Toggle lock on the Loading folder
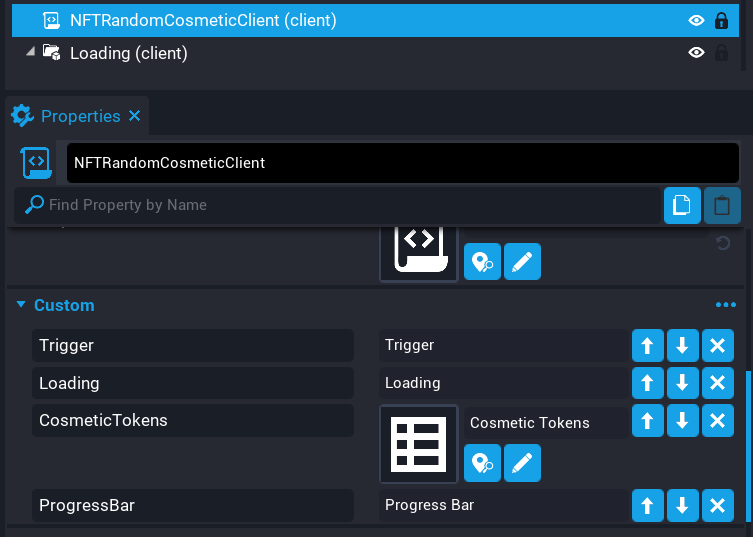 [721, 54]
